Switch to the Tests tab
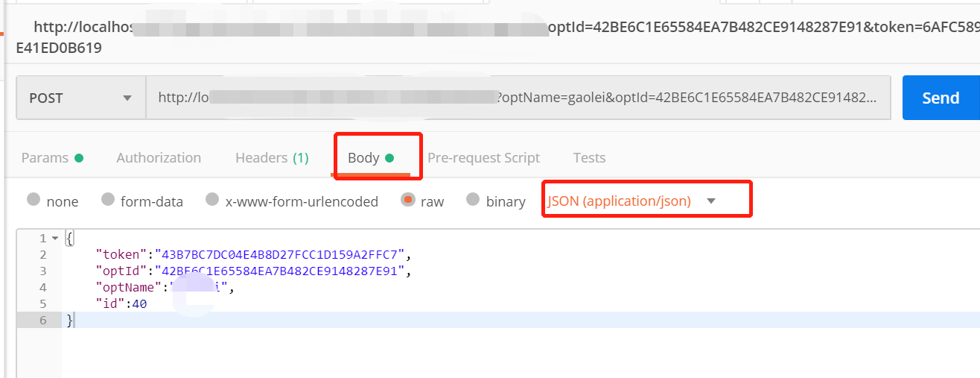The image size is (980, 378). [589, 157]
